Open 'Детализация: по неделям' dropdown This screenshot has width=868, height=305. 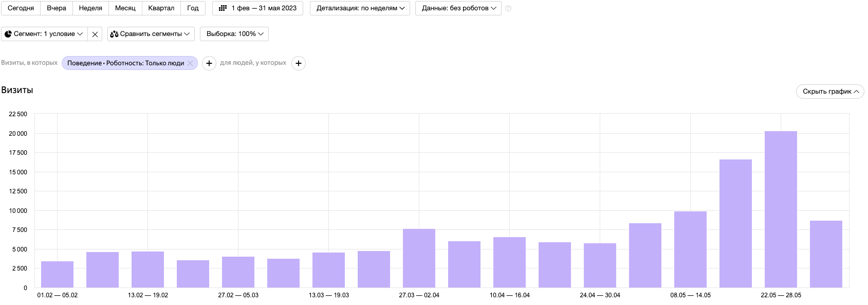360,8
